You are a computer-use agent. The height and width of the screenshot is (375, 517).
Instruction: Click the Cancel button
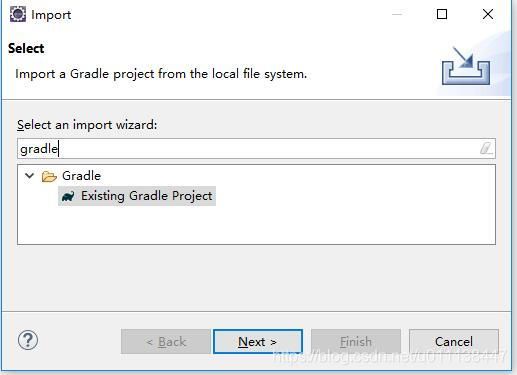tap(454, 341)
